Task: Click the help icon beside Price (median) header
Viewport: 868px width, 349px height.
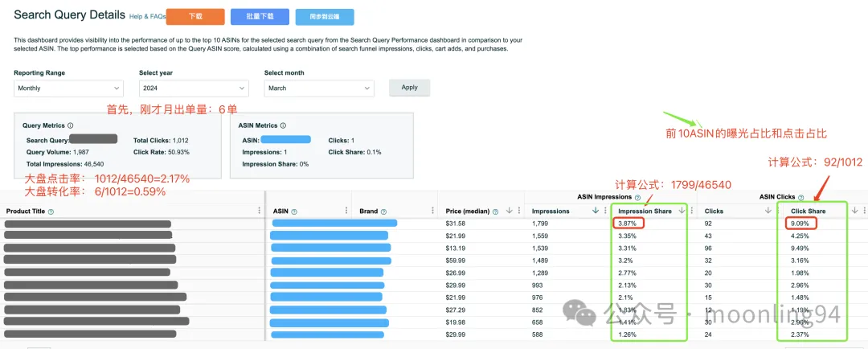Action: (495, 211)
